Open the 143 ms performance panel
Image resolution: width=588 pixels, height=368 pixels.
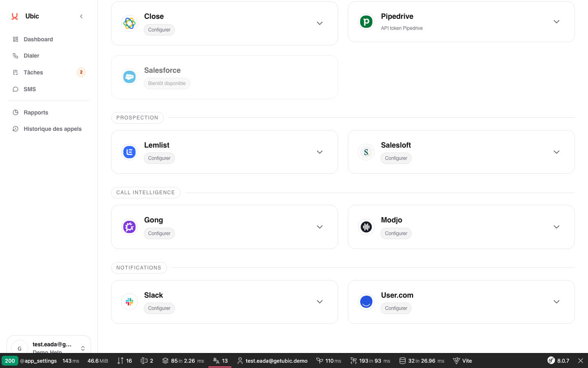click(x=71, y=361)
